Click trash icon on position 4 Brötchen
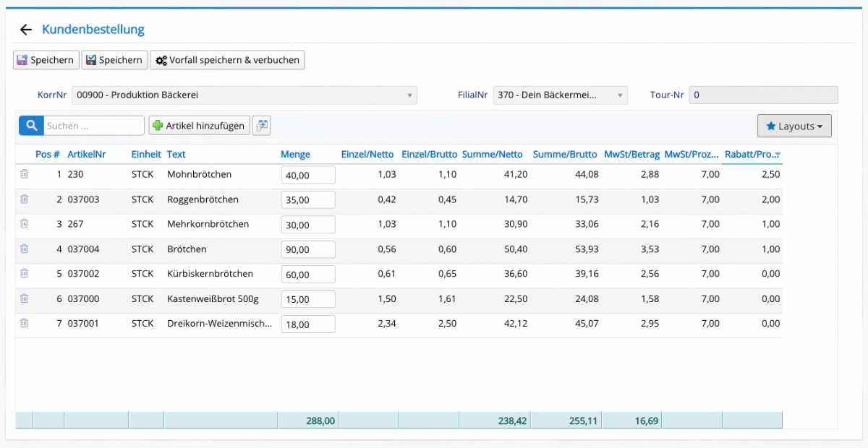868x448 pixels. 24,249
